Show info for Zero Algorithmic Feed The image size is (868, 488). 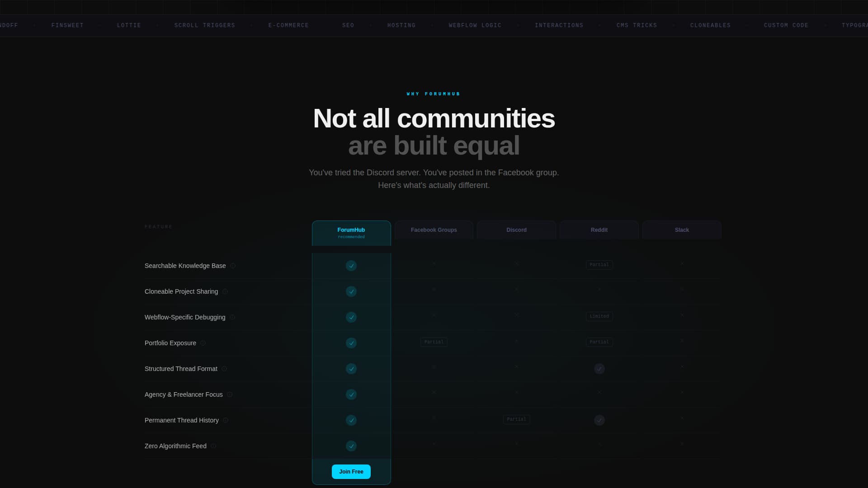point(213,446)
